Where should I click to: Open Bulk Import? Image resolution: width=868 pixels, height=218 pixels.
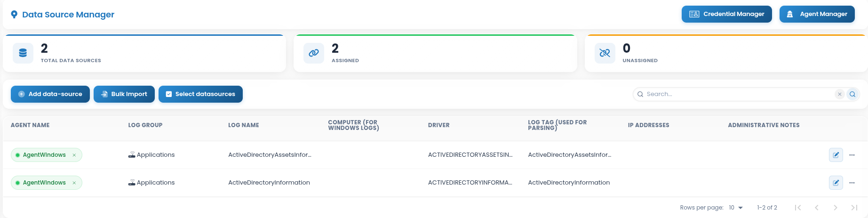(x=124, y=94)
